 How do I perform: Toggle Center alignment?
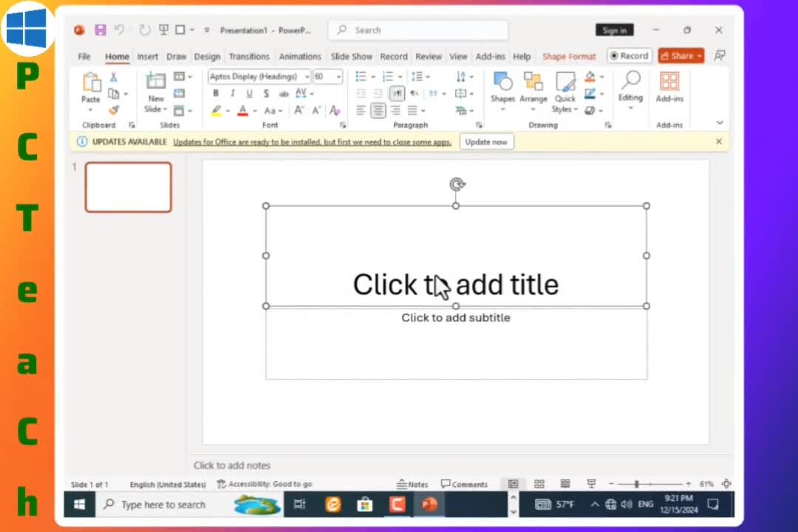tap(378, 110)
